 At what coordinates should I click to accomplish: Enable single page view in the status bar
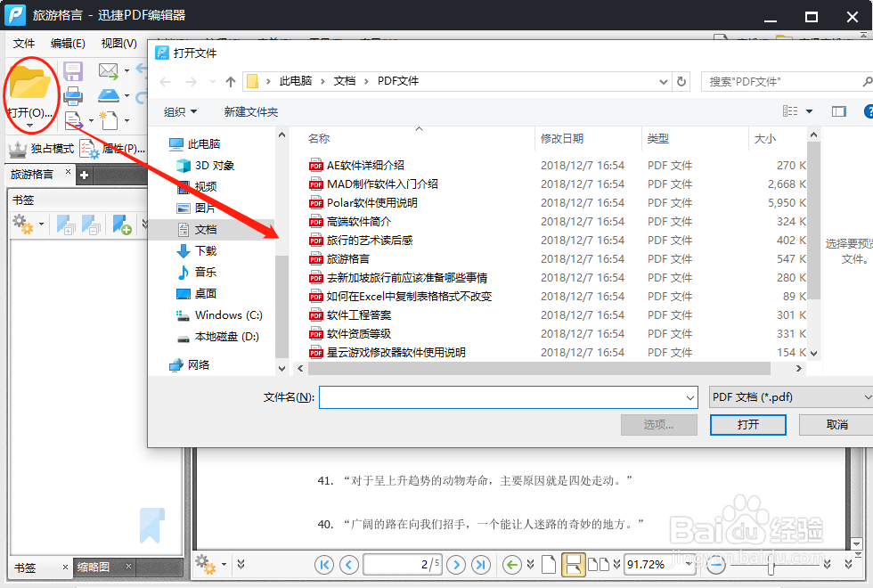point(551,564)
